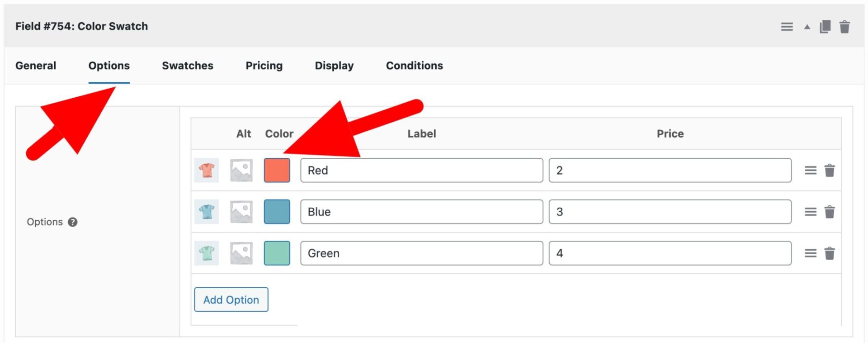Go to the General tab
This screenshot has width=868, height=343.
[x=36, y=66]
